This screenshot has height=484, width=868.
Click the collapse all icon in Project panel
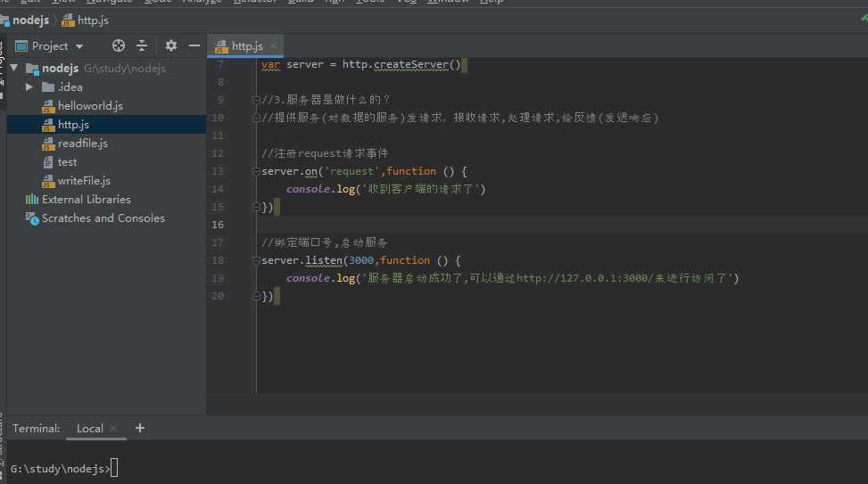[x=142, y=46]
